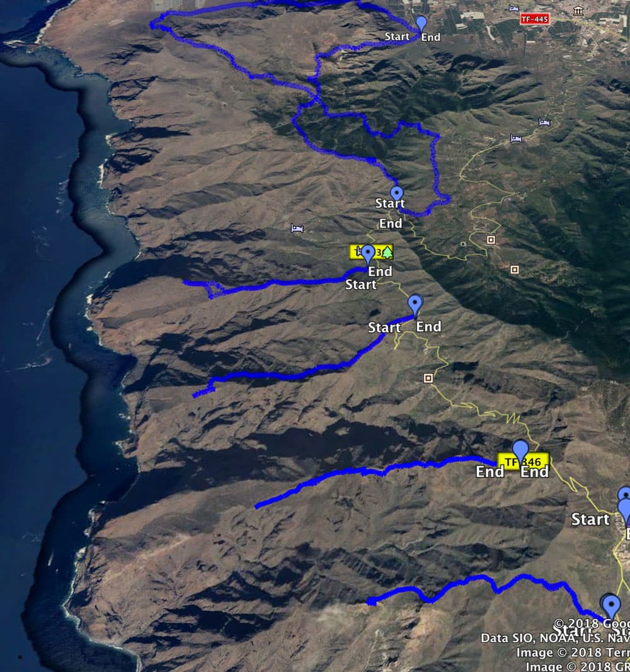Select the placemark pin above the loop trail's Start label
The width and height of the screenshot is (630, 672).
pos(397,194)
